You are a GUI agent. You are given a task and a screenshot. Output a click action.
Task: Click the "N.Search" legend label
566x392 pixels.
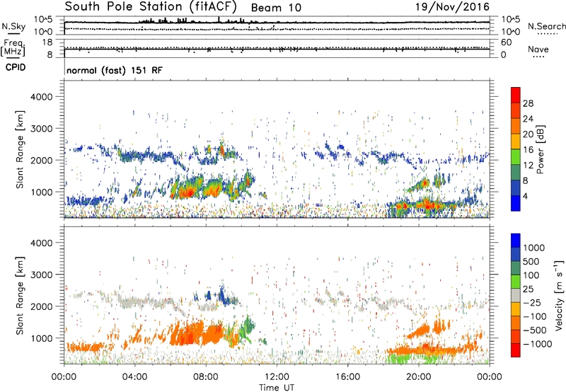[547, 26]
